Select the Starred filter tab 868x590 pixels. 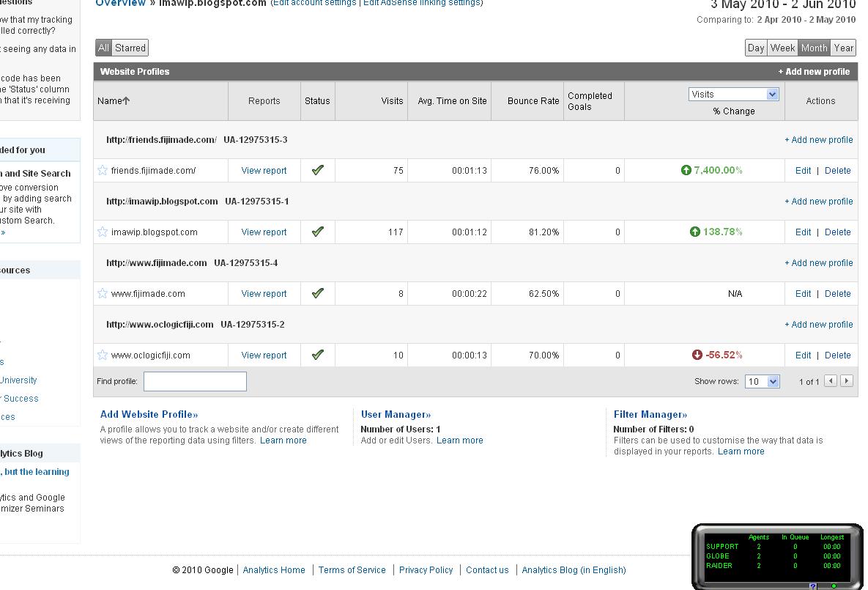[130, 48]
